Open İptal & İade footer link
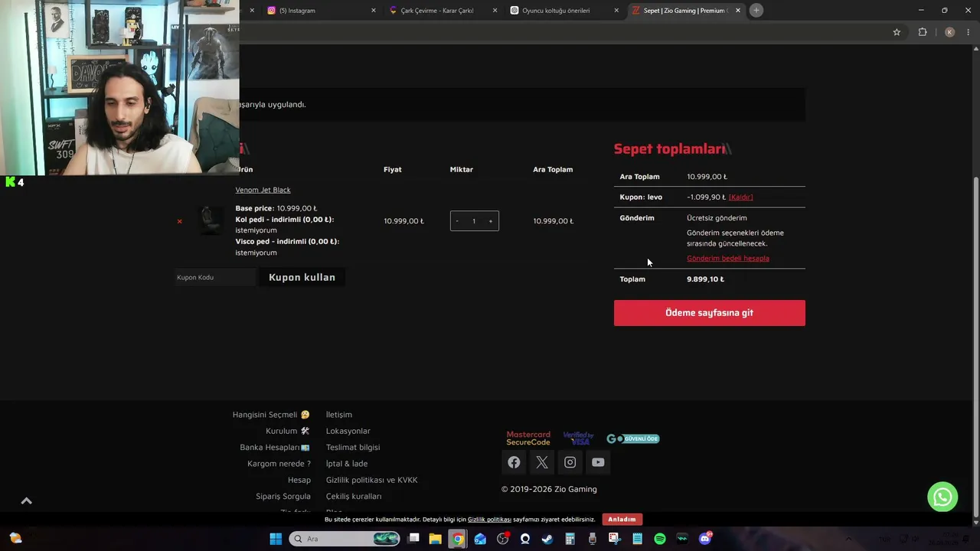 click(347, 464)
